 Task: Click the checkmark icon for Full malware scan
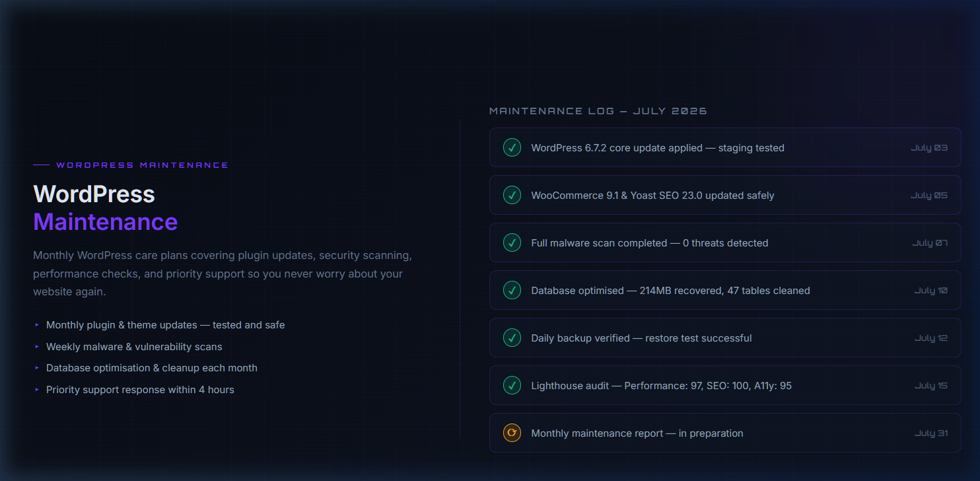tap(512, 242)
